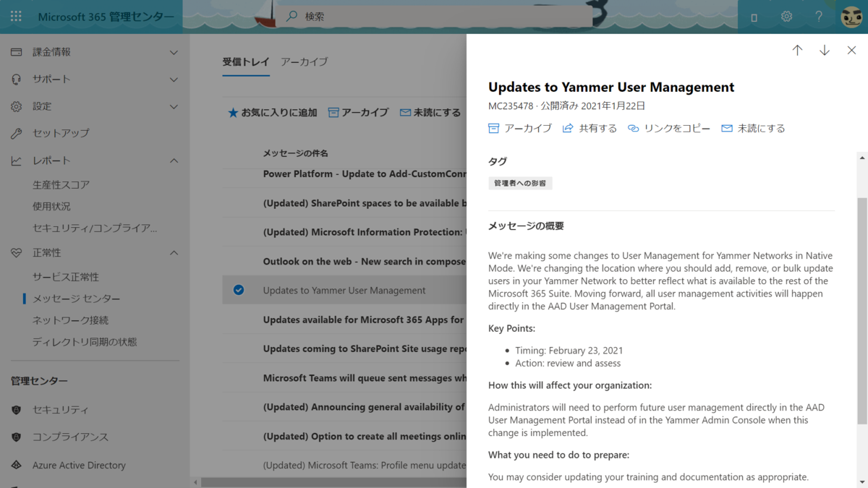Switch to the アーカイブ tab

pyautogui.click(x=305, y=61)
